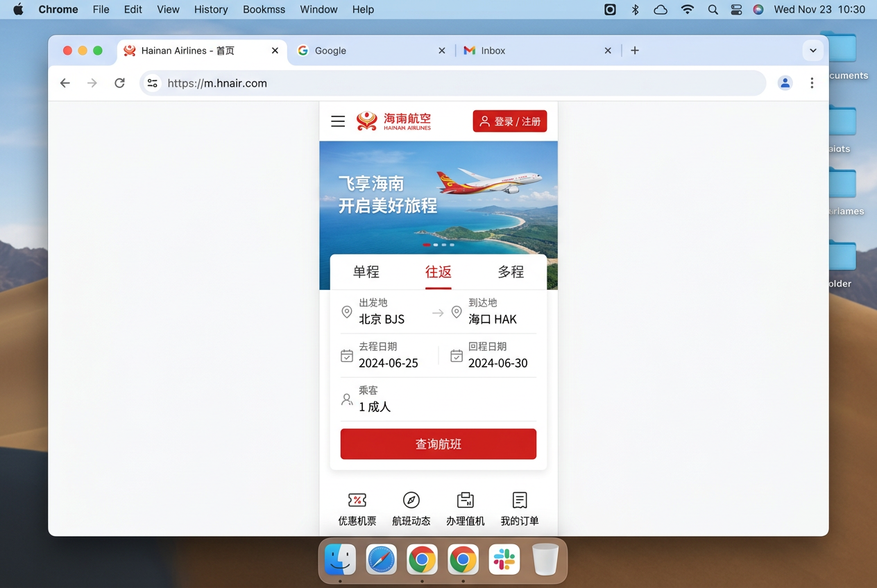Open 我的订单 my orders icon
The image size is (877, 588).
[x=520, y=509]
